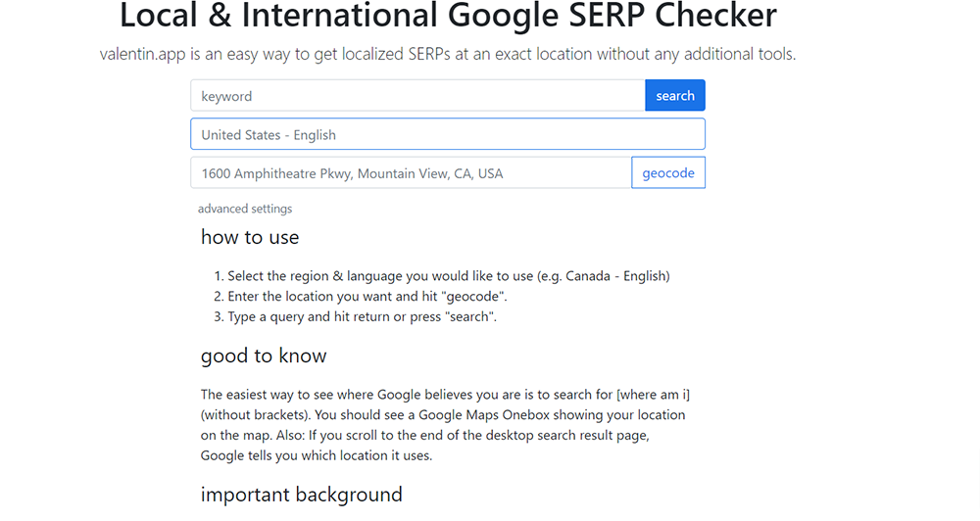This screenshot has height=521, width=980.
Task: Click step 3 'Type a query and hit return' text
Action: tap(362, 316)
